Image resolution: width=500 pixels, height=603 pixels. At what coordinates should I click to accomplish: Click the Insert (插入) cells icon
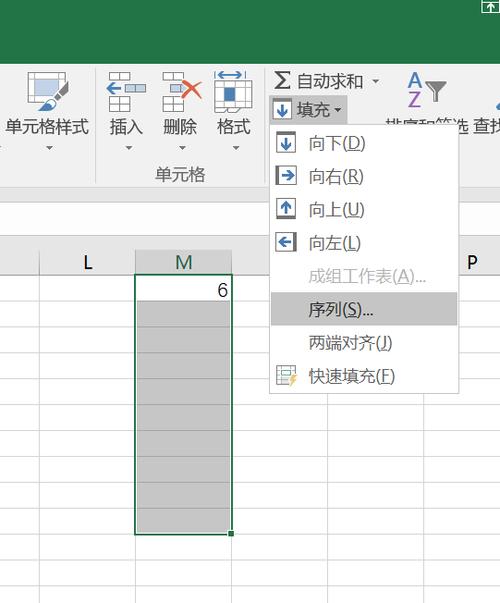[x=126, y=92]
